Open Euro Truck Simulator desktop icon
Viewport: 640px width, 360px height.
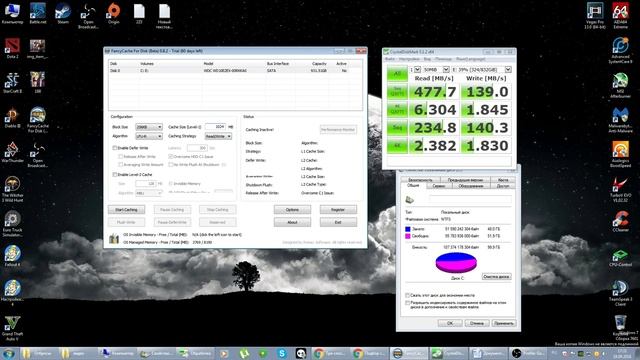12,224
